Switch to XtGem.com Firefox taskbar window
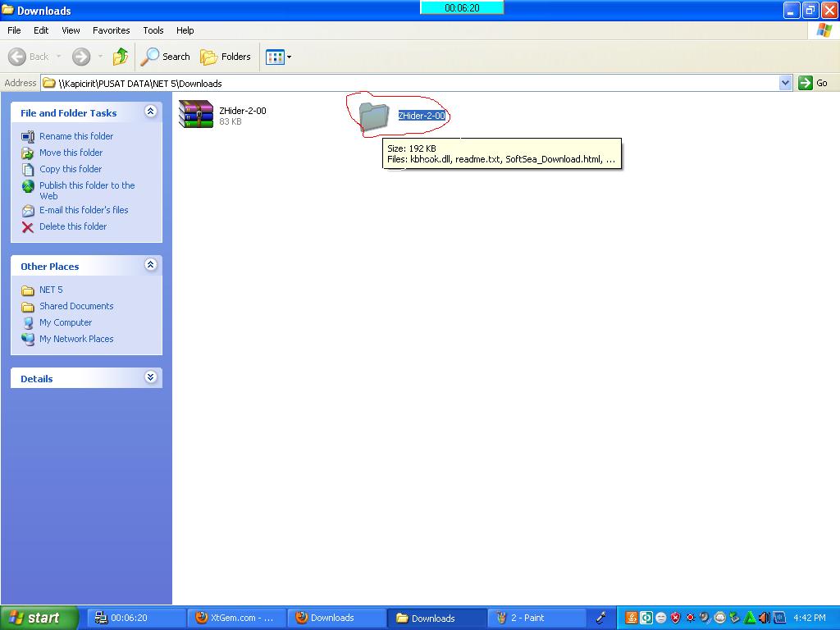This screenshot has width=840, height=630. [237, 618]
